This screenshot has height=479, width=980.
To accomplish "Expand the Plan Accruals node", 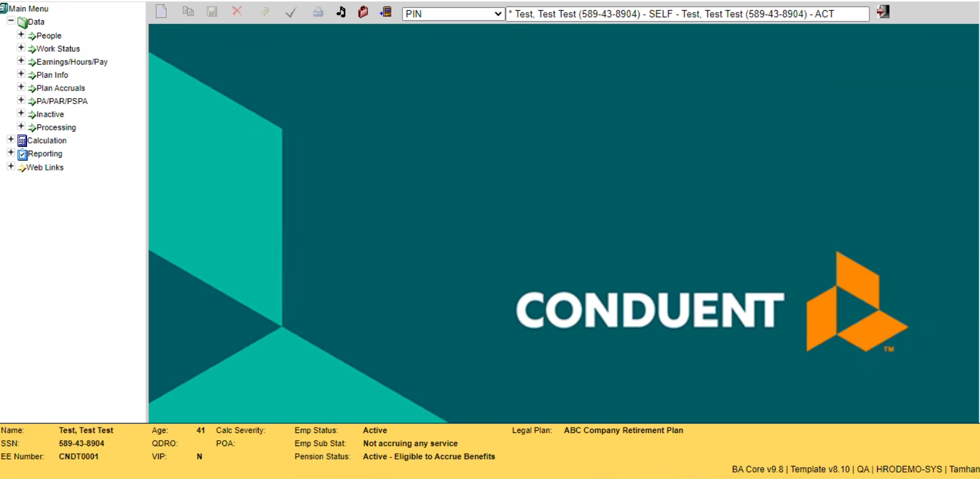I will [x=21, y=87].
